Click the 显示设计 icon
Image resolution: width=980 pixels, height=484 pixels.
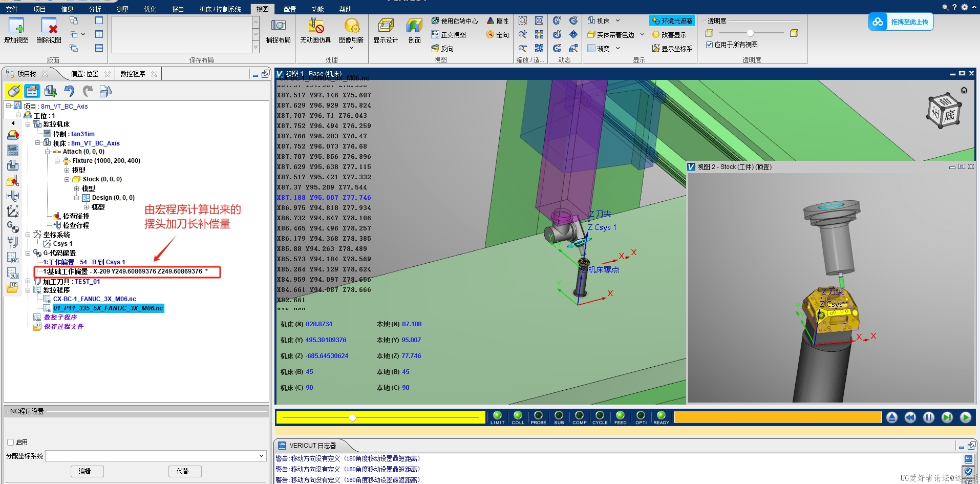click(386, 26)
